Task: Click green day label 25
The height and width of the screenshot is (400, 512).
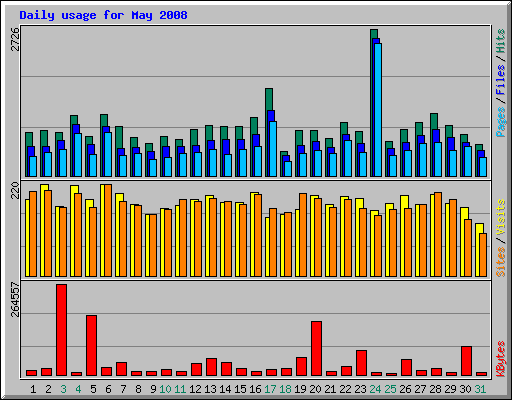Action: point(390,389)
